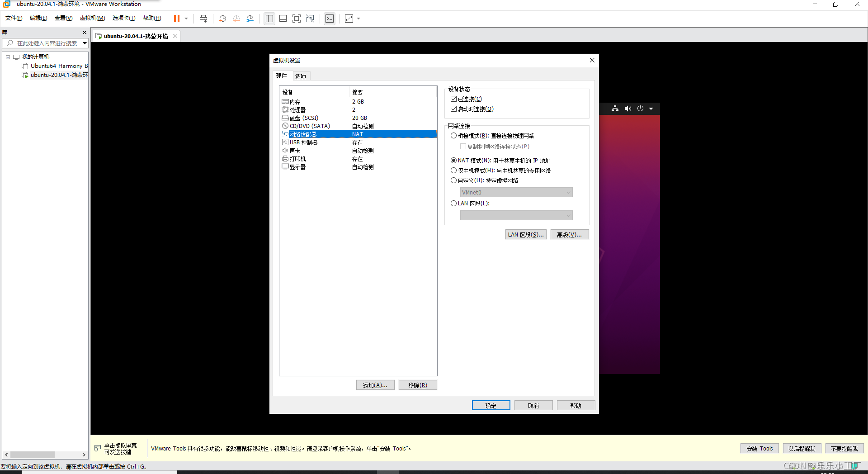Click the 帮助 button in the dialog
This screenshot has width=868, height=474.
point(576,405)
